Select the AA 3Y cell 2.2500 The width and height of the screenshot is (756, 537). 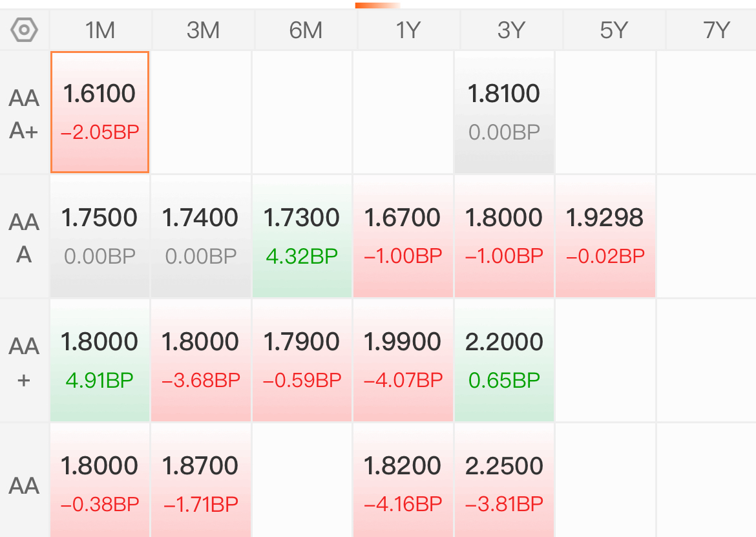[x=504, y=481]
